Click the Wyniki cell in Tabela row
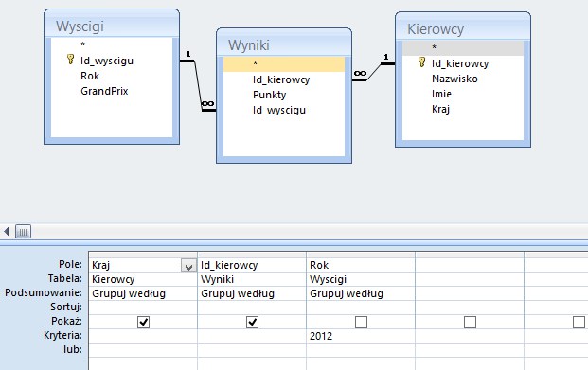Image resolution: width=588 pixels, height=370 pixels. [x=252, y=279]
